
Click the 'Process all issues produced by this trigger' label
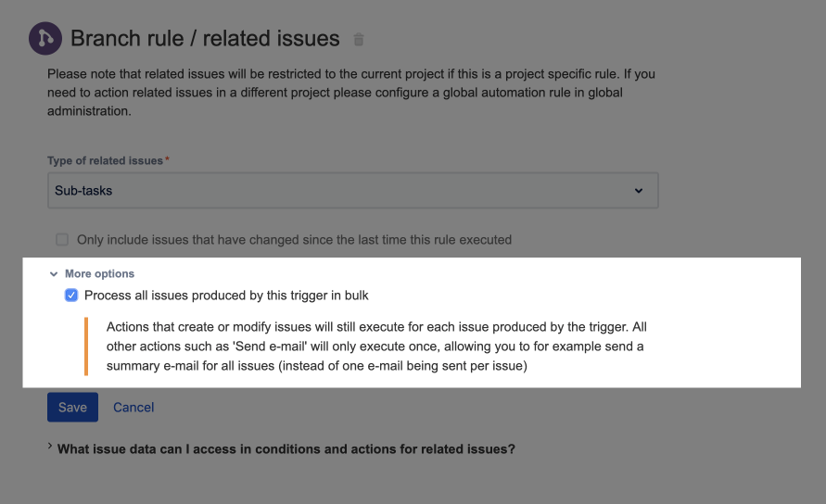(226, 296)
